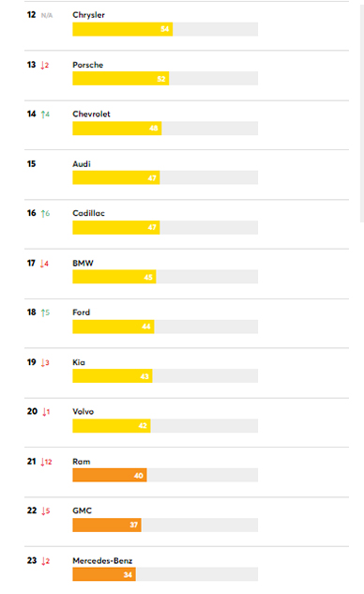
Task: Click the red down arrow beside Mercedes-Benz rank
Action: [45, 561]
